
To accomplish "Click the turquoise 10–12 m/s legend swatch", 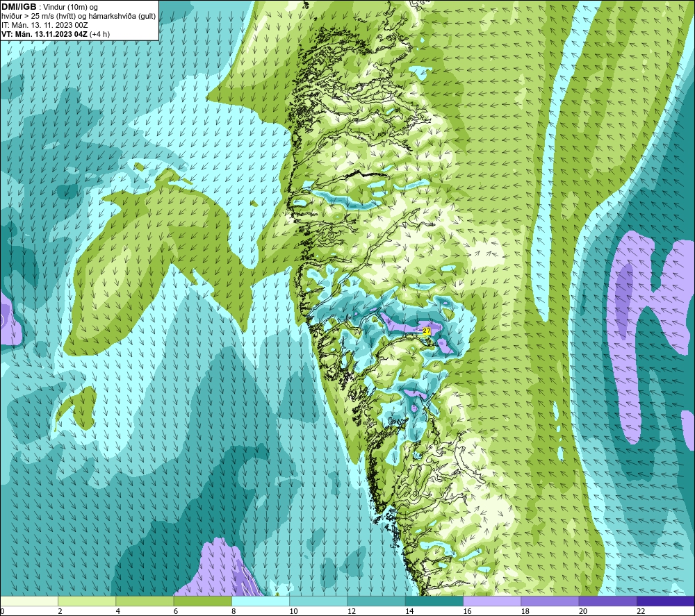I will coord(318,601).
